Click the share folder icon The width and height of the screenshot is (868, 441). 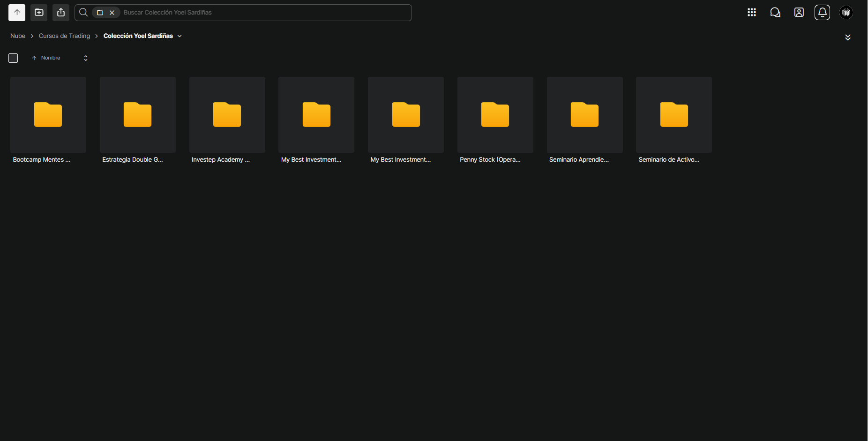tap(61, 13)
